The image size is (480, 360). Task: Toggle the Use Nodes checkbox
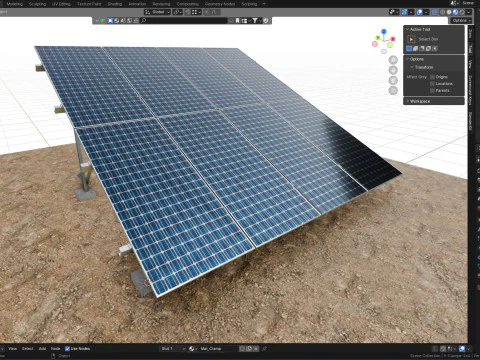coord(67,349)
